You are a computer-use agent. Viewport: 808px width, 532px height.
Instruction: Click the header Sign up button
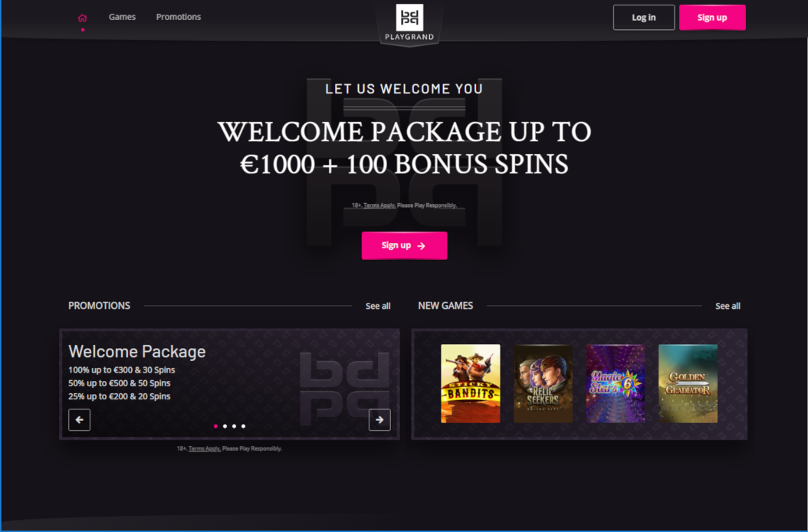tap(712, 18)
